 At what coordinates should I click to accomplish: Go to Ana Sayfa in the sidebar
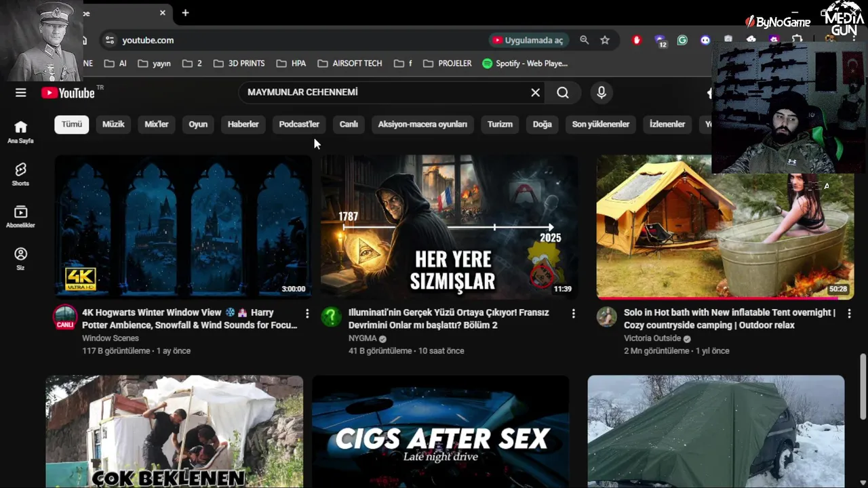[x=21, y=132]
